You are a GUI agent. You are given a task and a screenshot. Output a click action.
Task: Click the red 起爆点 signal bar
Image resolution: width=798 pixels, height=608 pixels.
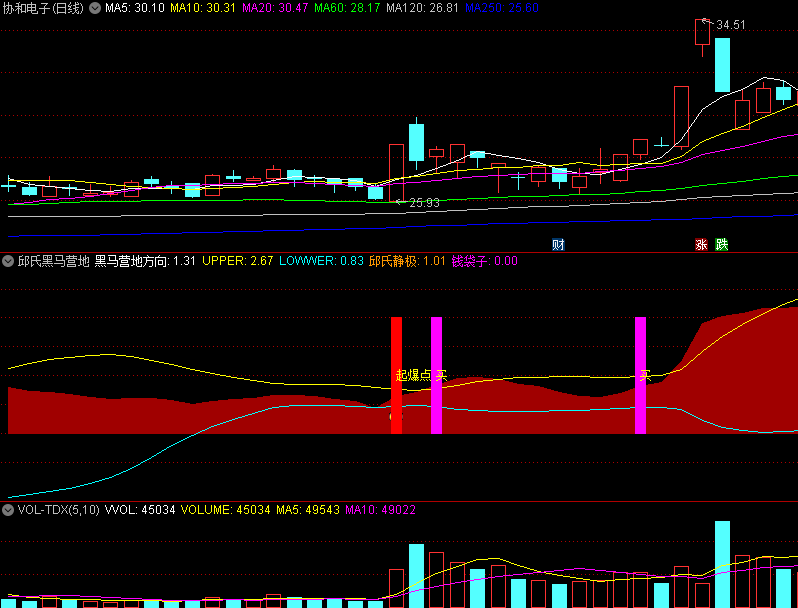[x=396, y=375]
